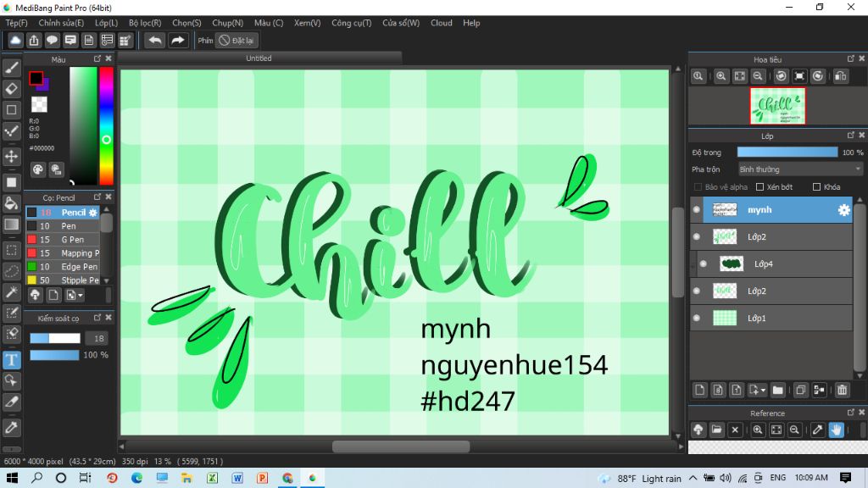
Task: Delete layer using the trash icon
Action: [x=842, y=390]
